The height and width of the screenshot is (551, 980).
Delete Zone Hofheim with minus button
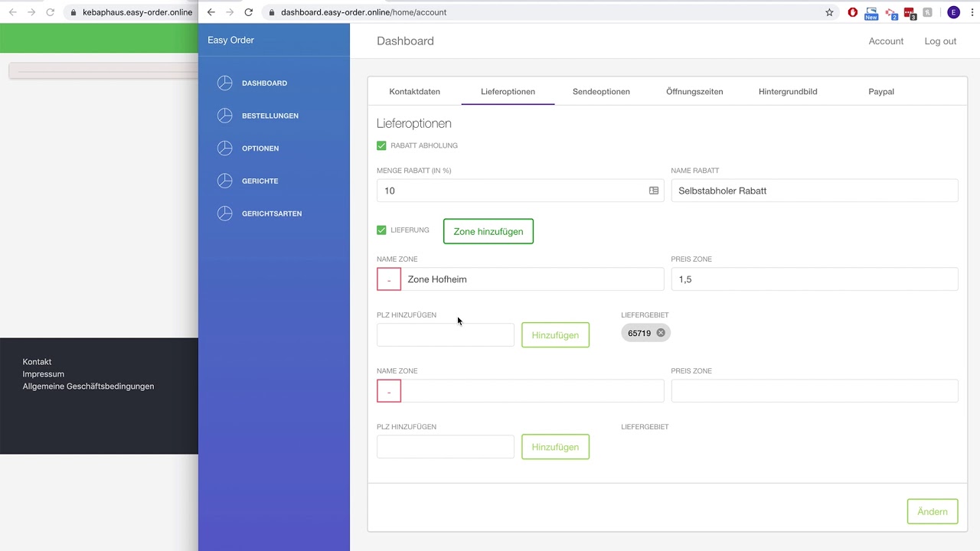coord(389,279)
